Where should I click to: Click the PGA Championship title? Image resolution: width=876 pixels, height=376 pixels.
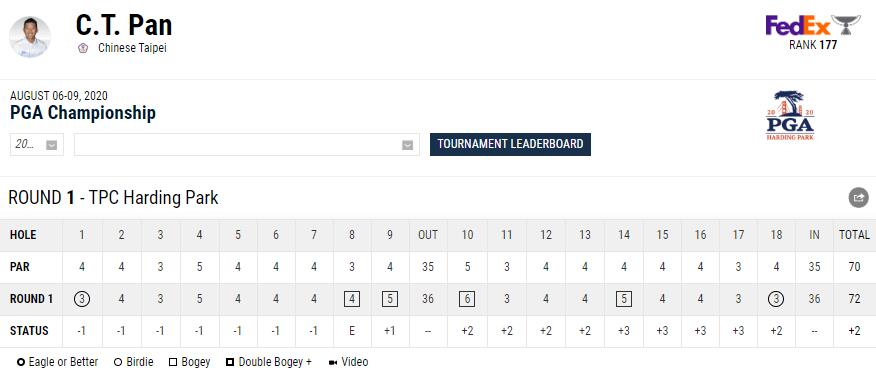[x=83, y=113]
